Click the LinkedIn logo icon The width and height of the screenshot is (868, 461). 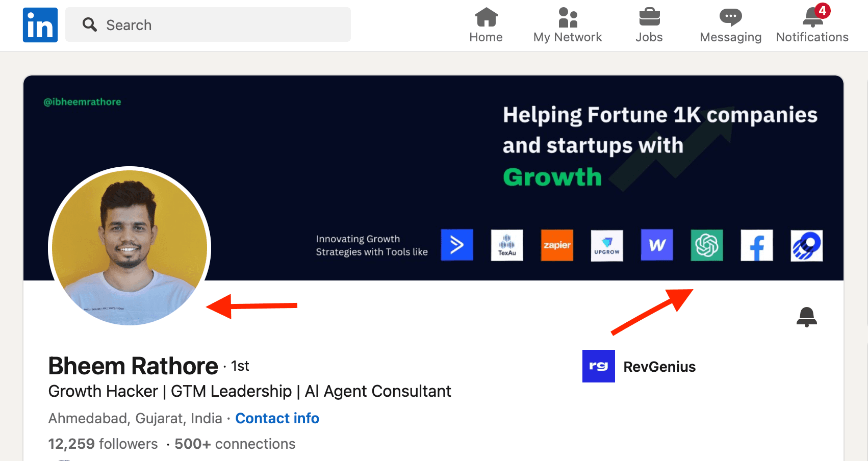click(40, 25)
